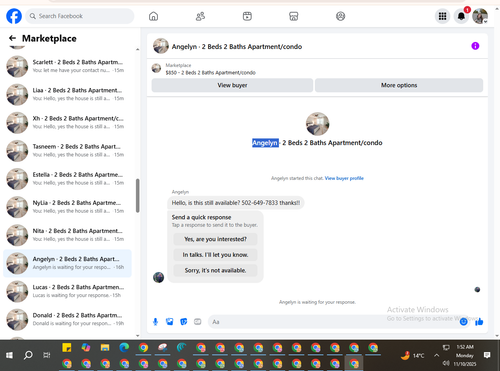Click the Aa message input field
The image size is (500, 371).
pyautogui.click(x=333, y=322)
